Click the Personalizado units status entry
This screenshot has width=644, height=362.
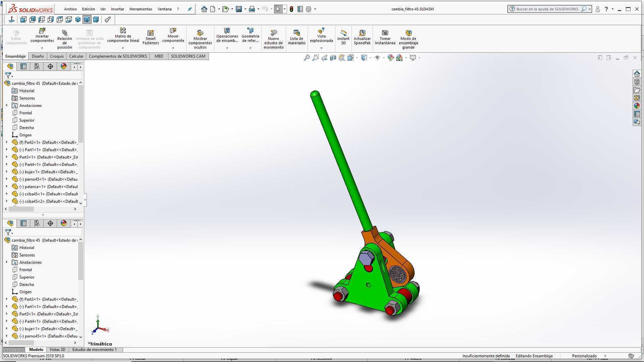(x=584, y=356)
